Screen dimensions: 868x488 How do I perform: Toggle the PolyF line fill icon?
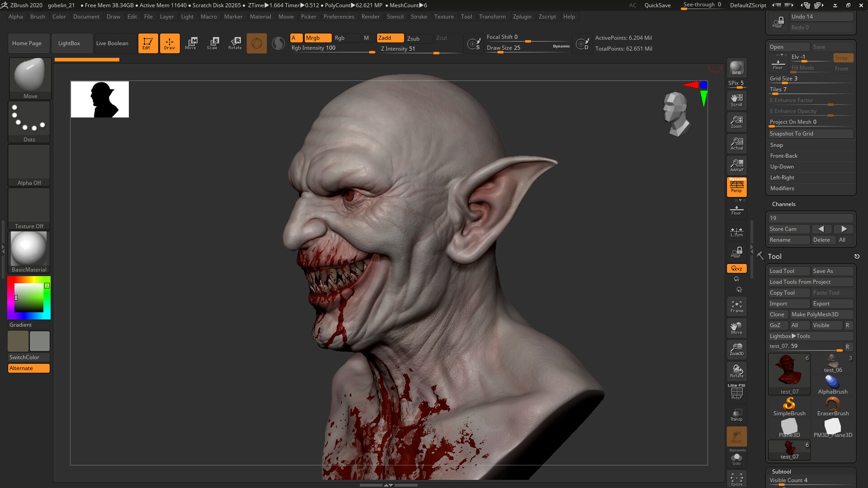point(736,392)
